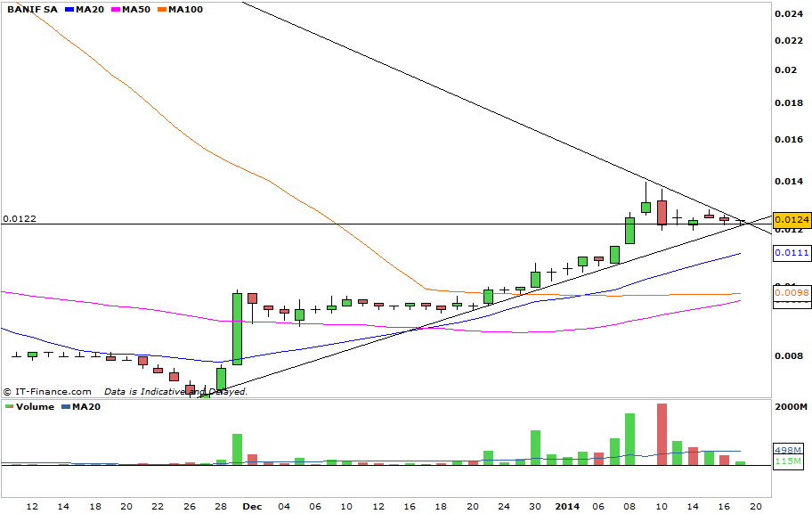Select the MA50 legend label
The width and height of the screenshot is (812, 514).
click(135, 9)
